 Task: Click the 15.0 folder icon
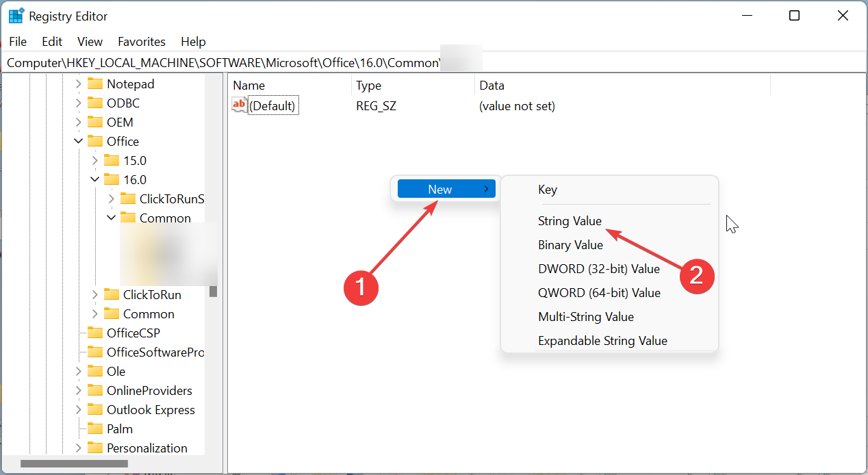(x=112, y=160)
